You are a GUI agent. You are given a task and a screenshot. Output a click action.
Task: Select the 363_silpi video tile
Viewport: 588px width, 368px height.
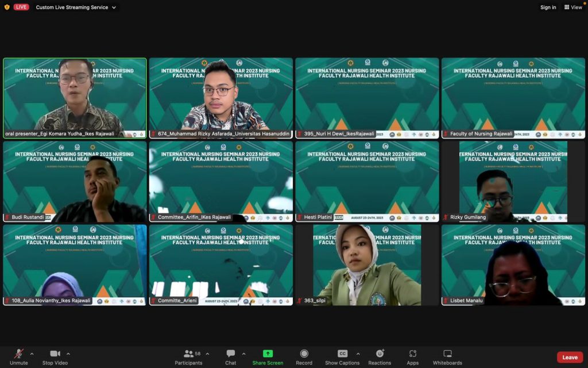(x=367, y=264)
